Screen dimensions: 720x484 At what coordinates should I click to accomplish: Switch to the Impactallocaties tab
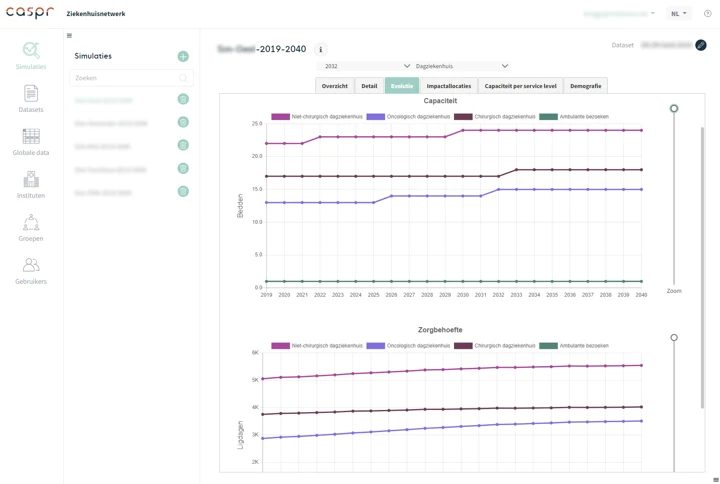click(x=449, y=86)
